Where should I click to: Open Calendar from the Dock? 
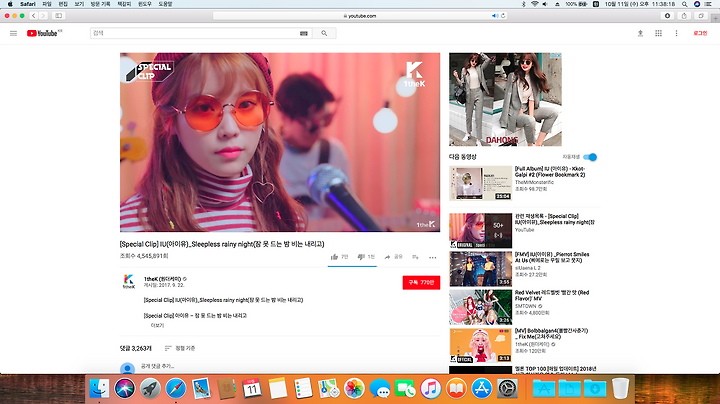coord(252,389)
